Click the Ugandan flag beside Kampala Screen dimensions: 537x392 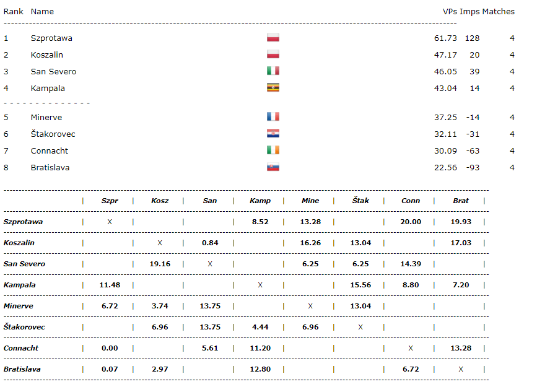tap(273, 88)
